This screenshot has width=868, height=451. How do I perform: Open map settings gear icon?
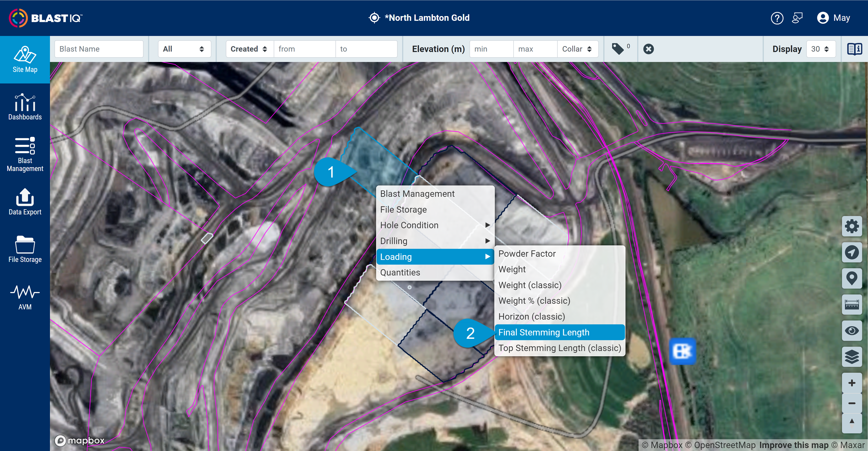tap(852, 226)
